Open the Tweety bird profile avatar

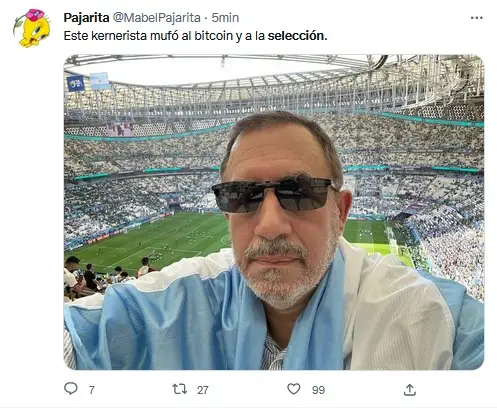point(33,28)
